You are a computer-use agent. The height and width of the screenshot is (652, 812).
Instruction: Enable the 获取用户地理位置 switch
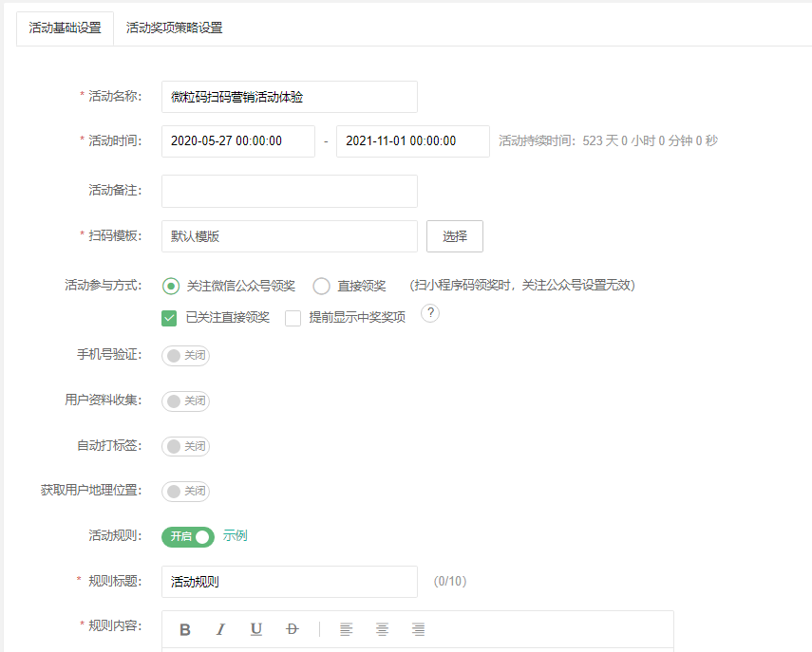pyautogui.click(x=185, y=491)
